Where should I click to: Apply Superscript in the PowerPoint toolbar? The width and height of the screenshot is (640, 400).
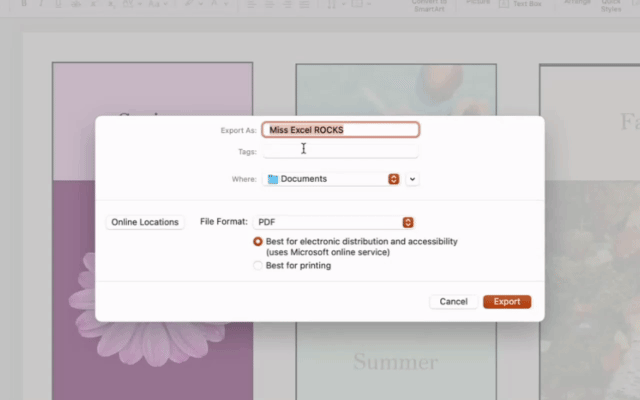coord(93,4)
